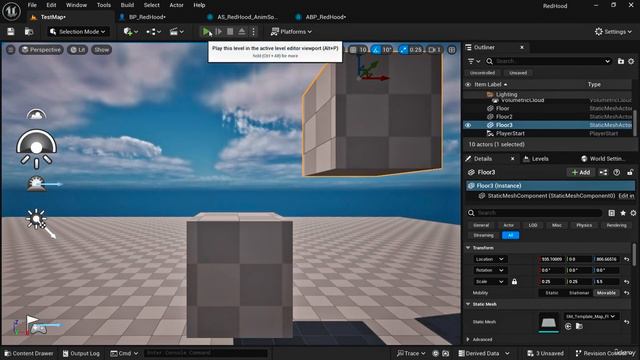
Task: Select the Physics filter in Details
Action: [584, 225]
